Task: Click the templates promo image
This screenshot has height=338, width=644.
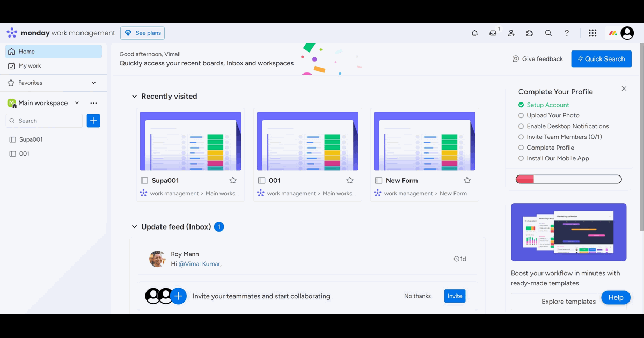Action: click(568, 232)
